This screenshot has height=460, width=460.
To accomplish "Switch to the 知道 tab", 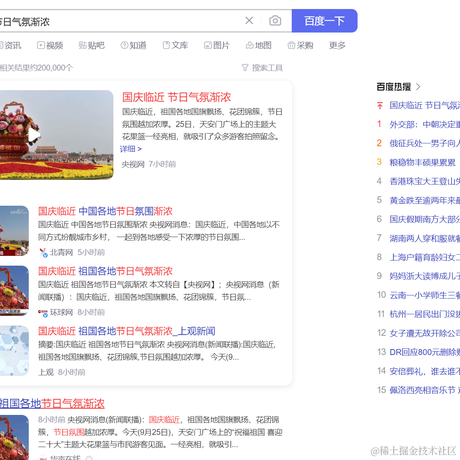I will click(133, 45).
